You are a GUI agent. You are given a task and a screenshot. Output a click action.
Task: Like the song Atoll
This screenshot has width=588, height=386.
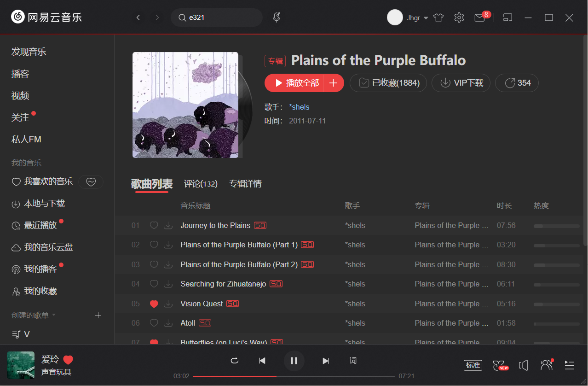(x=154, y=323)
